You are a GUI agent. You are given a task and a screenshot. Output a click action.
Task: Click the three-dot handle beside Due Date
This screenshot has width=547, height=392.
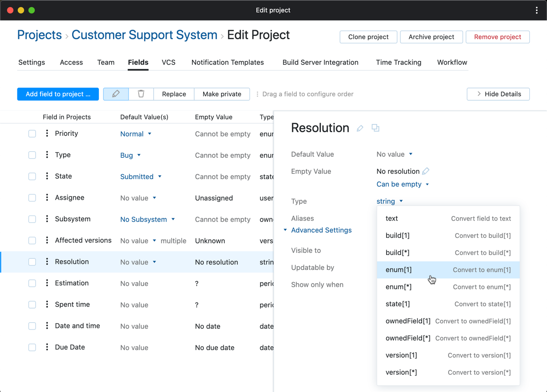(47, 347)
